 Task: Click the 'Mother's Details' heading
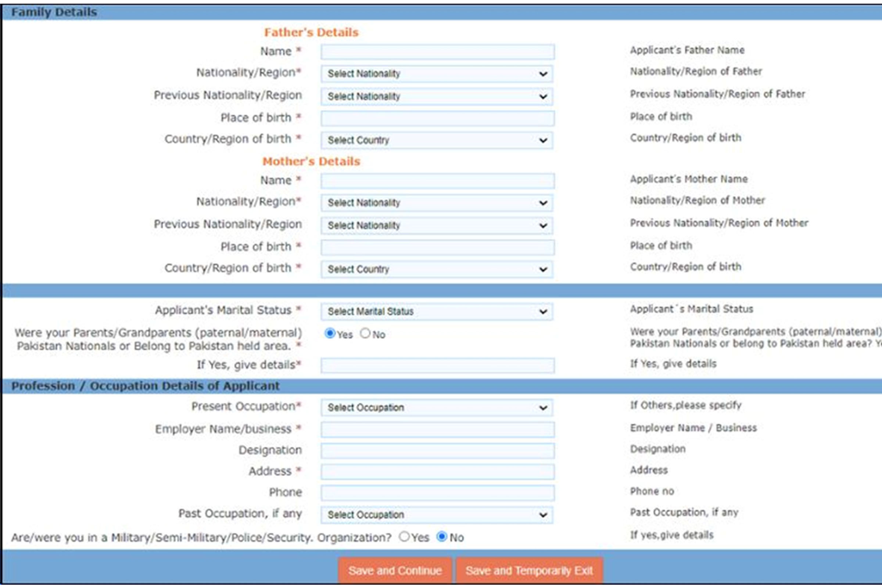(311, 161)
